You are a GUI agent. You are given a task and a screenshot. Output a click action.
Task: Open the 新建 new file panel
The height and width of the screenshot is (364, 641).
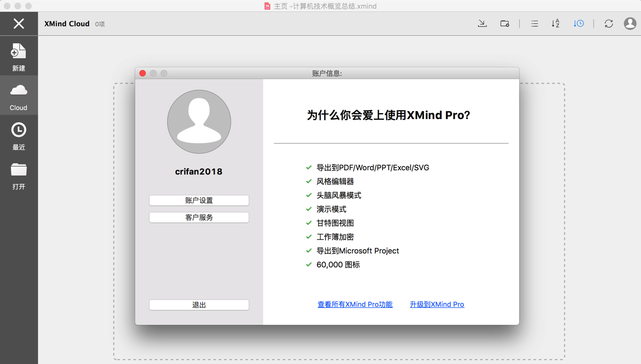pyautogui.click(x=19, y=57)
